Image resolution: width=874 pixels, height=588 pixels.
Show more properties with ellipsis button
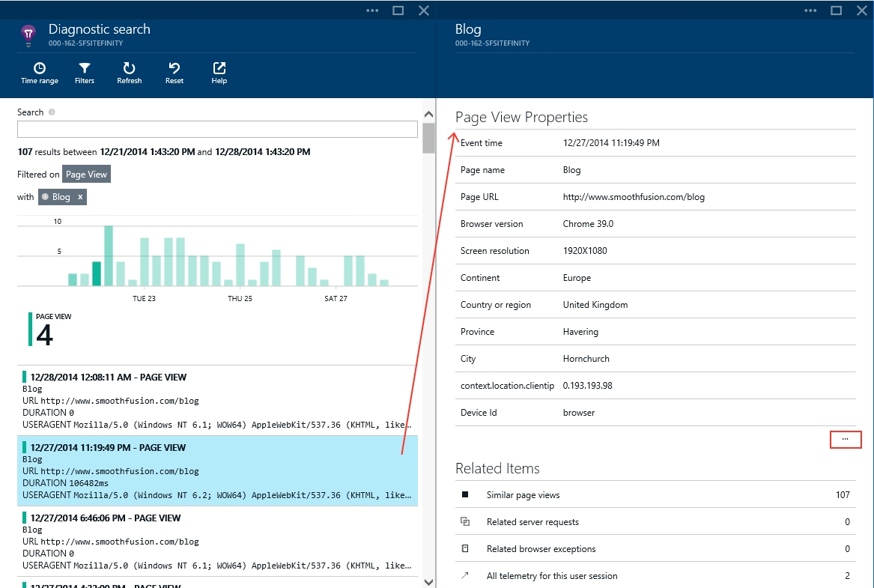coord(846,439)
